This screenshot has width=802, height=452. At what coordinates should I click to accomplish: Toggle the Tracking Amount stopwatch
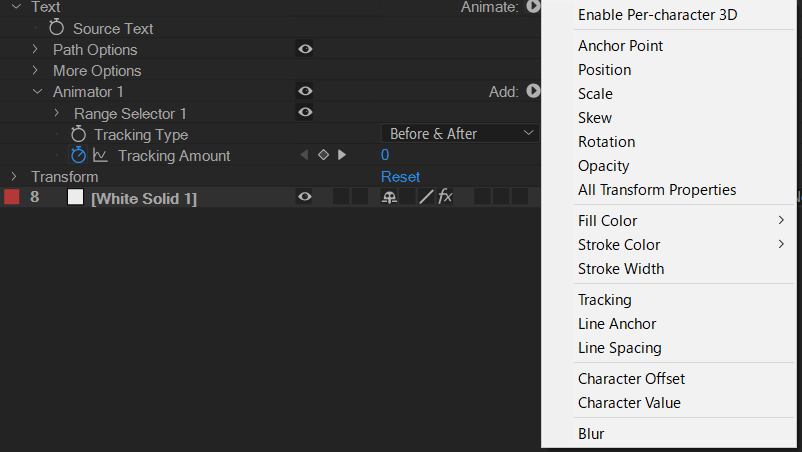pos(79,155)
